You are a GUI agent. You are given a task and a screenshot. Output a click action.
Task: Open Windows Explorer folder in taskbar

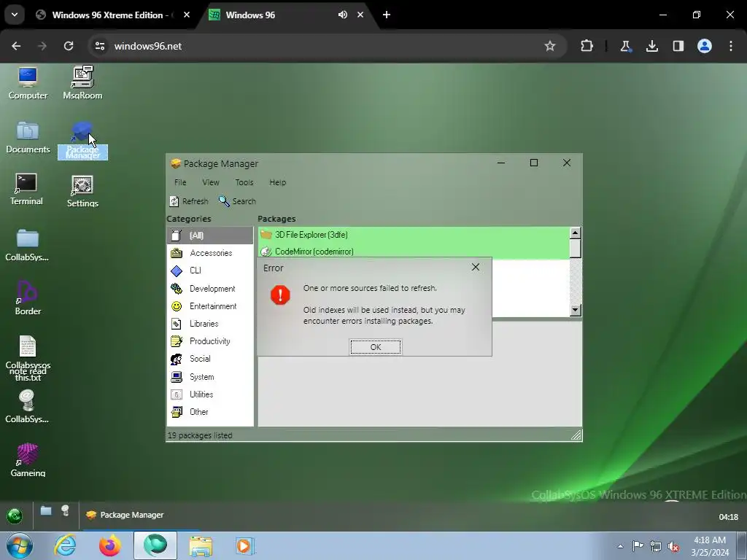point(201,545)
